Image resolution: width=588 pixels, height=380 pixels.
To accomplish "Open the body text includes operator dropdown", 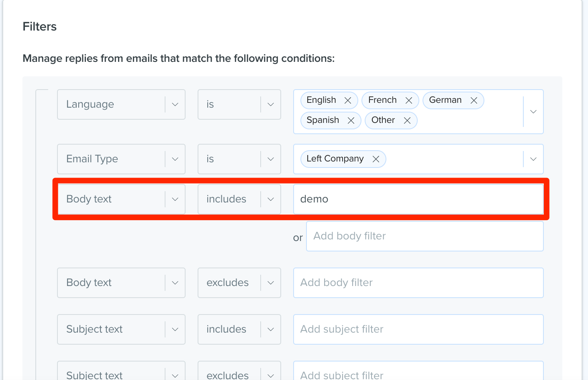I will tap(239, 199).
